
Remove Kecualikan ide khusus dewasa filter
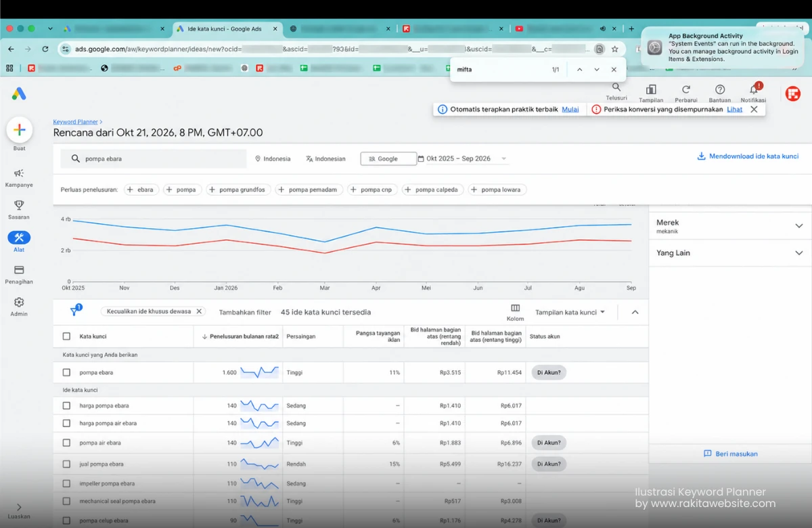(199, 311)
